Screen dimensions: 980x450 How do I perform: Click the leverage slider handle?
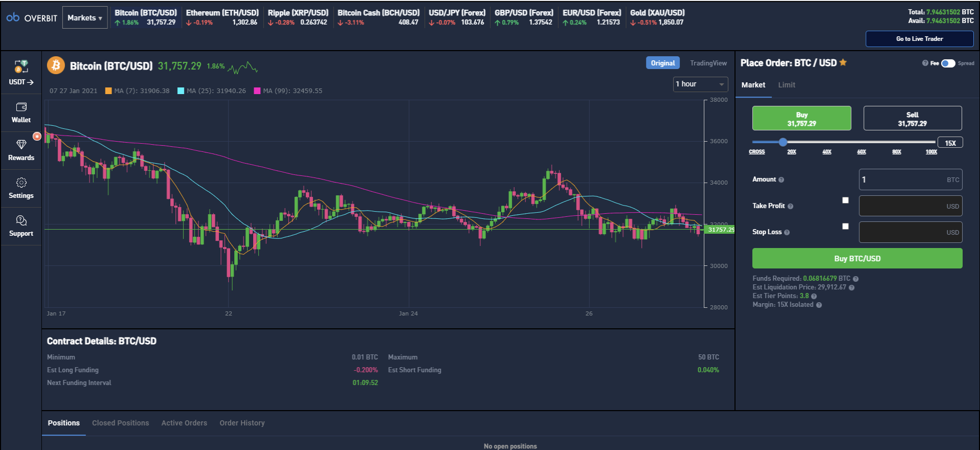[783, 142]
